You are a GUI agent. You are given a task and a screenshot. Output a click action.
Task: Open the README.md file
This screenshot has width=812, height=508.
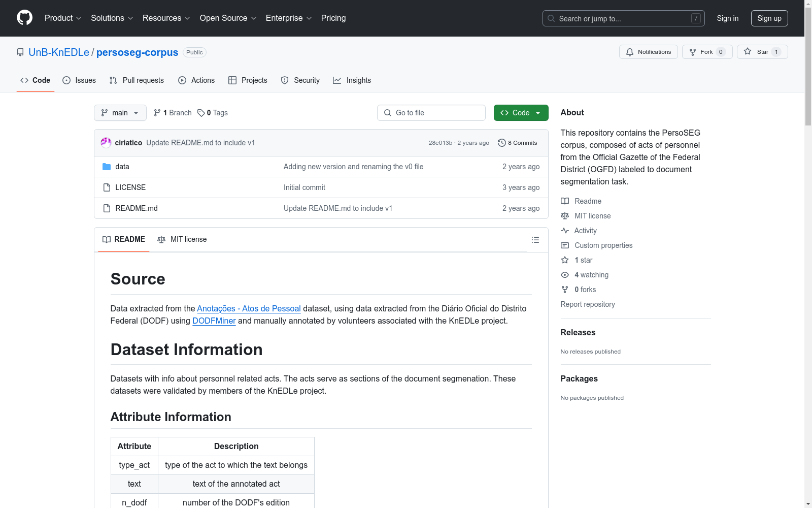pyautogui.click(x=137, y=208)
